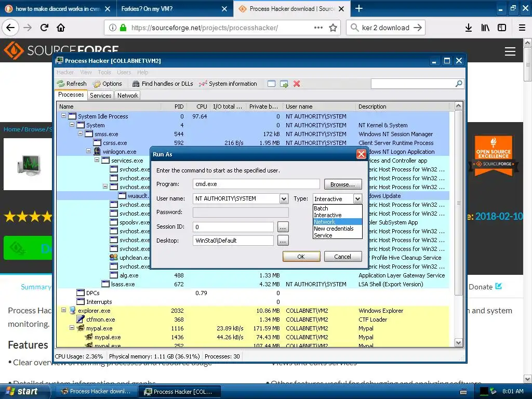Open page actions three-dot menu
This screenshot has height=399, width=532.
(318, 28)
